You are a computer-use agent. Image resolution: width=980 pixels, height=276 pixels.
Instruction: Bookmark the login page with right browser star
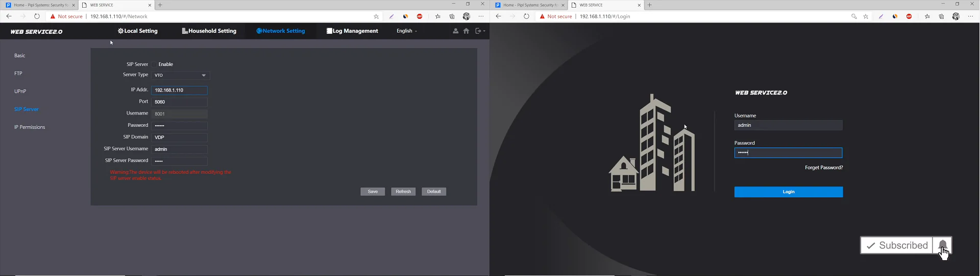[x=866, y=16]
